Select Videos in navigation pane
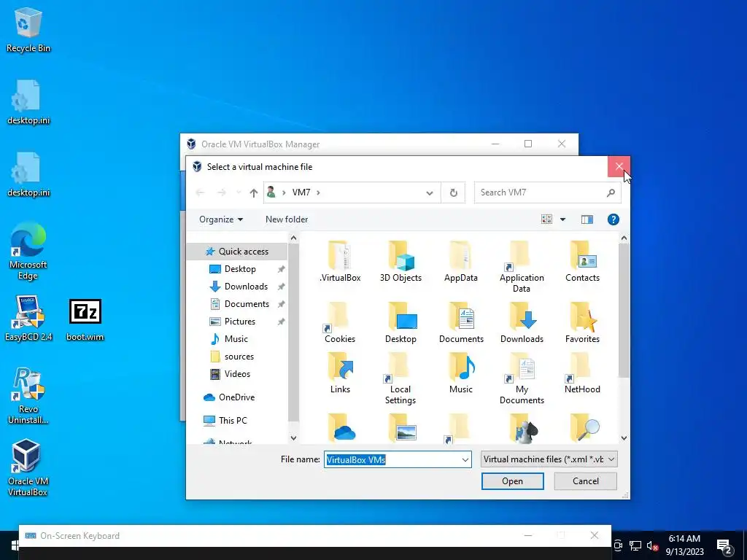747x560 pixels. [x=237, y=374]
